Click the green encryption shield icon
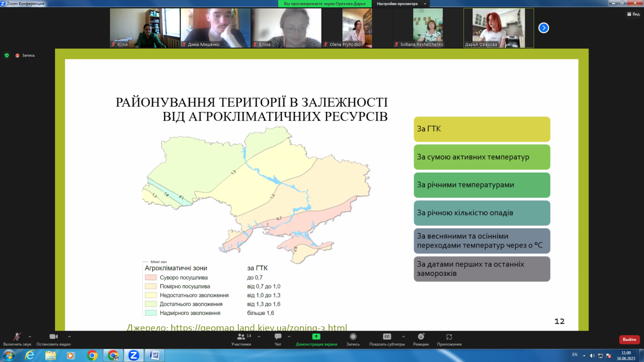This screenshot has width=644, height=362. pyautogui.click(x=7, y=56)
